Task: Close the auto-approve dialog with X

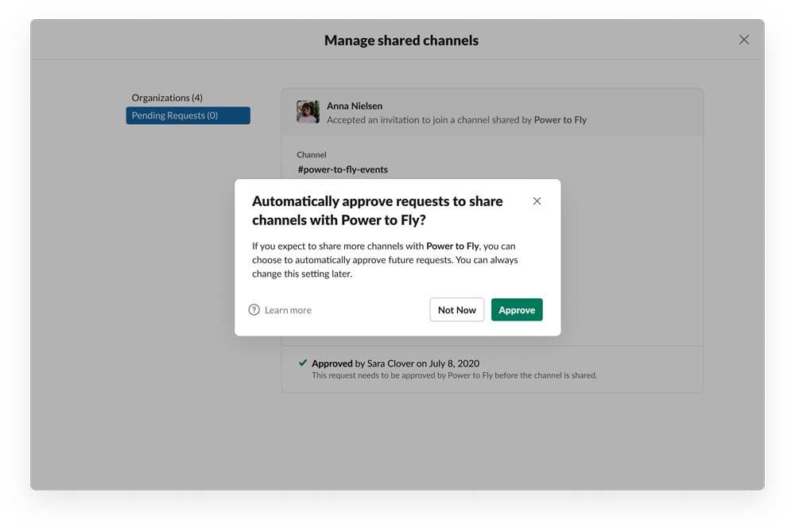Action: [x=537, y=201]
